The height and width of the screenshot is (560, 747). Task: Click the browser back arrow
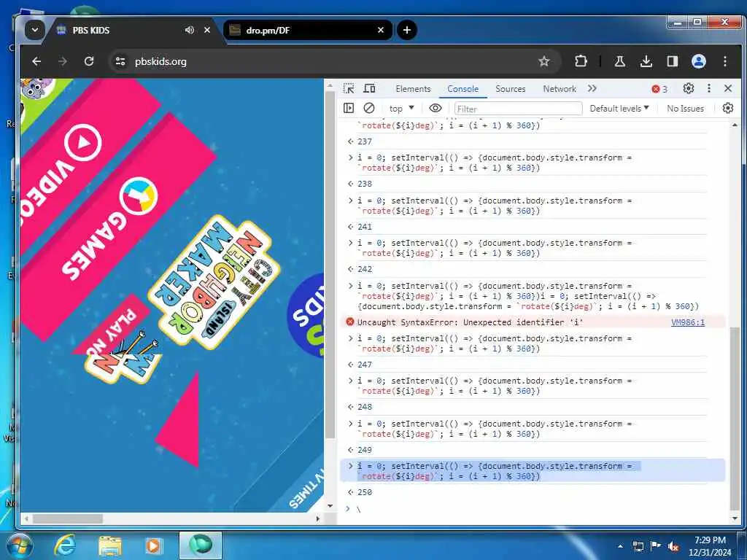(36, 61)
